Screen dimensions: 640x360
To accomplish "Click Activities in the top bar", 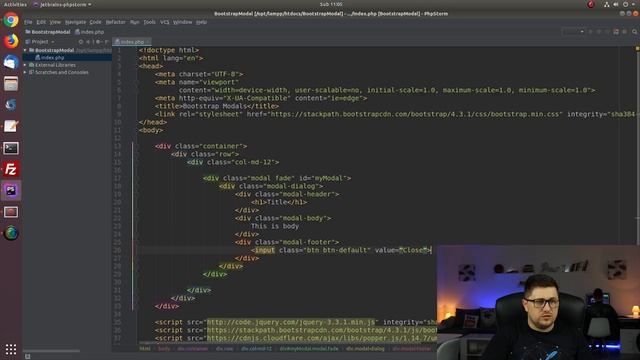I will point(15,4).
